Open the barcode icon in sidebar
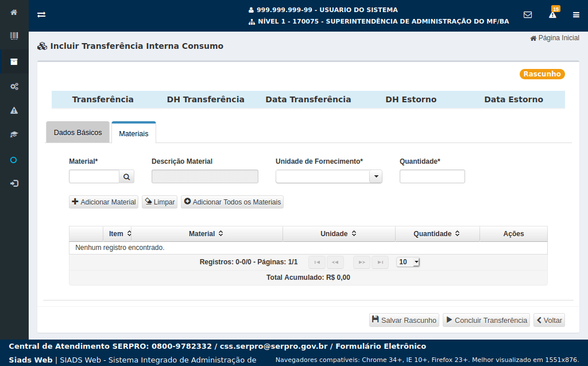This screenshot has width=588, height=366. pos(14,36)
